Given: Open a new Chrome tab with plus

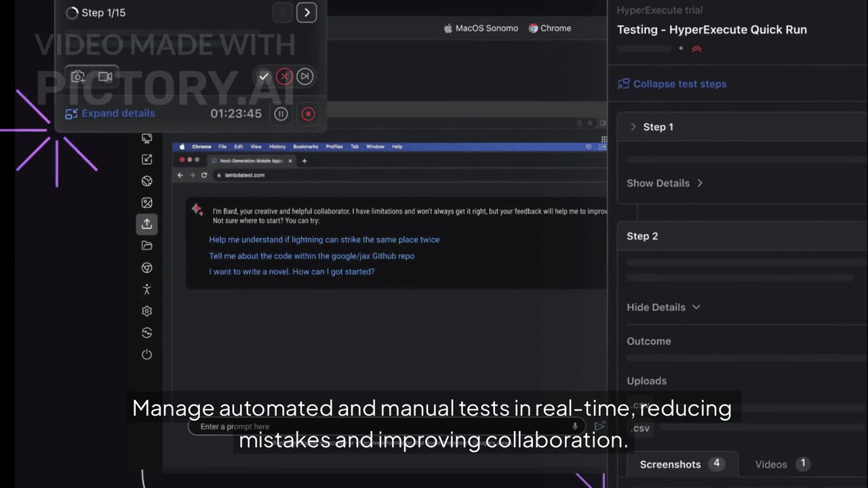Looking at the screenshot, I should [304, 161].
